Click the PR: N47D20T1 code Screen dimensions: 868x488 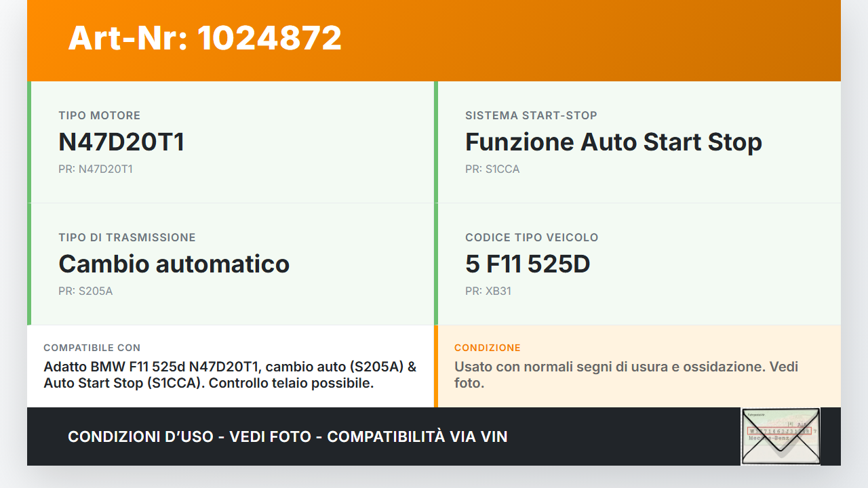96,169
